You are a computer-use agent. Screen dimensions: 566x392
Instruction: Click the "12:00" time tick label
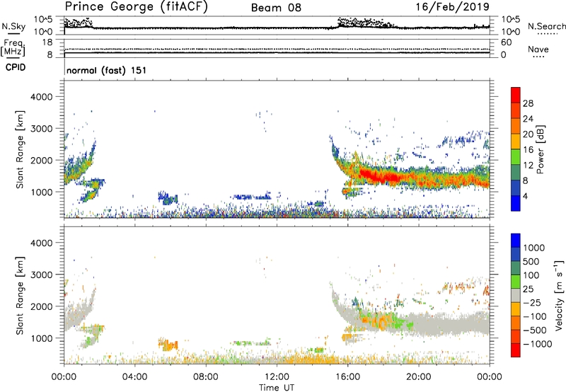pos(277,377)
